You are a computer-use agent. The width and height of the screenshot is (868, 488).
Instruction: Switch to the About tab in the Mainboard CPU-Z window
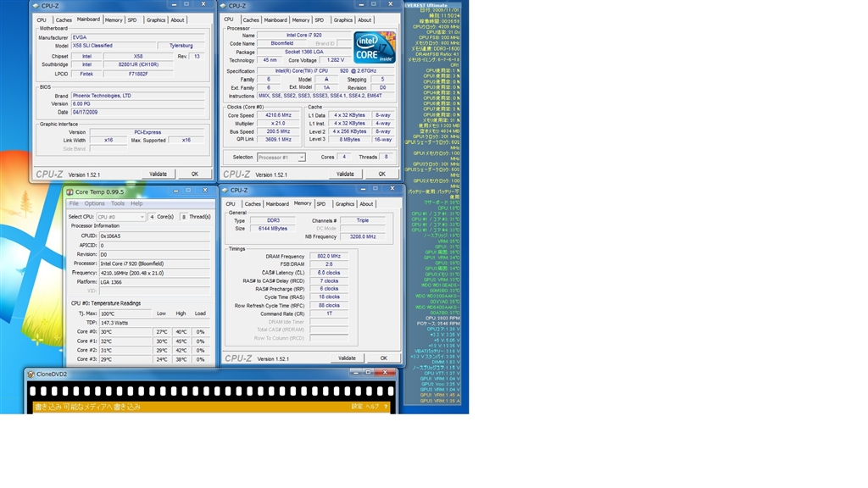click(x=177, y=20)
